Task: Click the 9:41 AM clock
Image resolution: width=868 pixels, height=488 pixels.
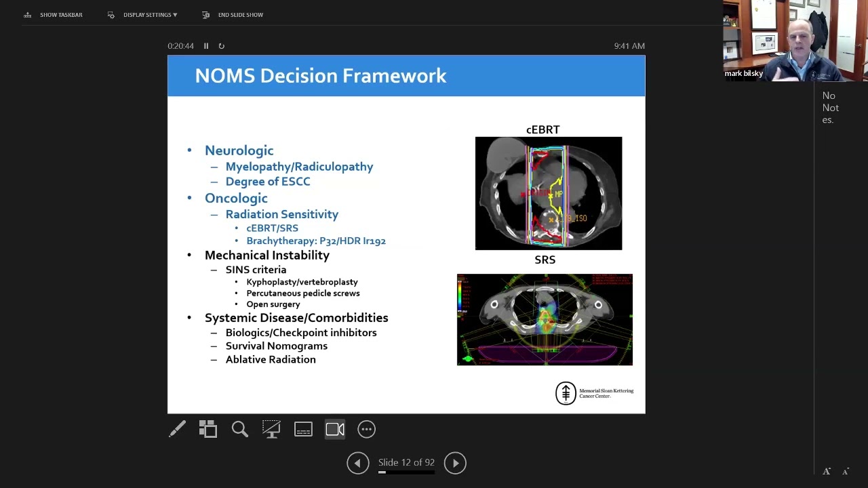Action: pyautogui.click(x=629, y=46)
